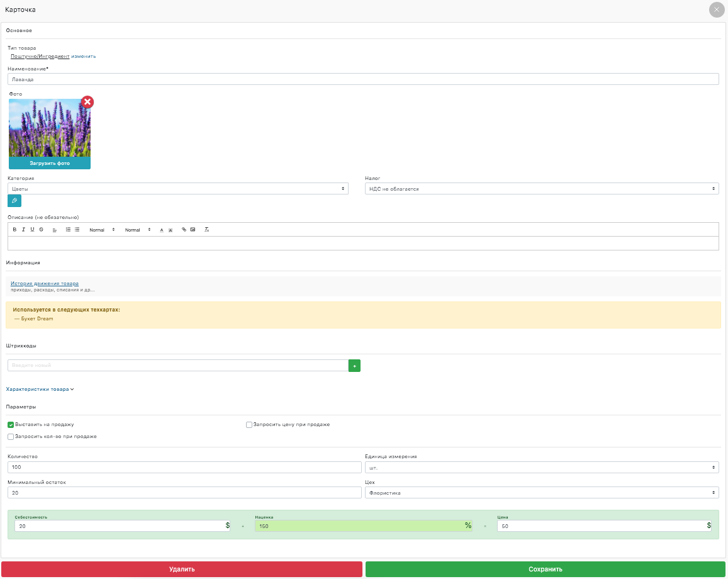Enable 'Запросить цену при продаже' checkbox

(249, 425)
